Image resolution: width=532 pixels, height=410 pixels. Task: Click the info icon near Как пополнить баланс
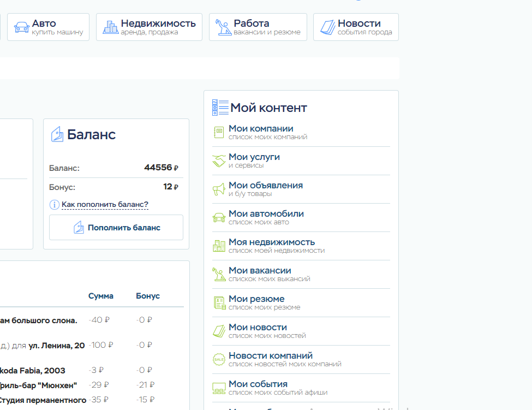pyautogui.click(x=54, y=205)
